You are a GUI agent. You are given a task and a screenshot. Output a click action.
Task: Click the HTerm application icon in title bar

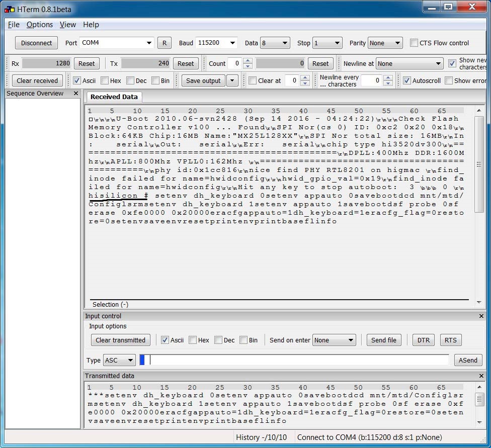point(9,9)
